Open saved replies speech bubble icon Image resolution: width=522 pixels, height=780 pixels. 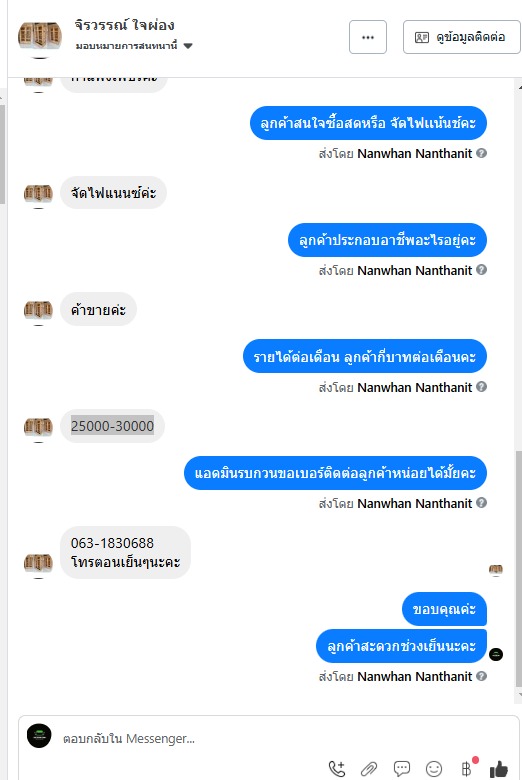pyautogui.click(x=402, y=769)
